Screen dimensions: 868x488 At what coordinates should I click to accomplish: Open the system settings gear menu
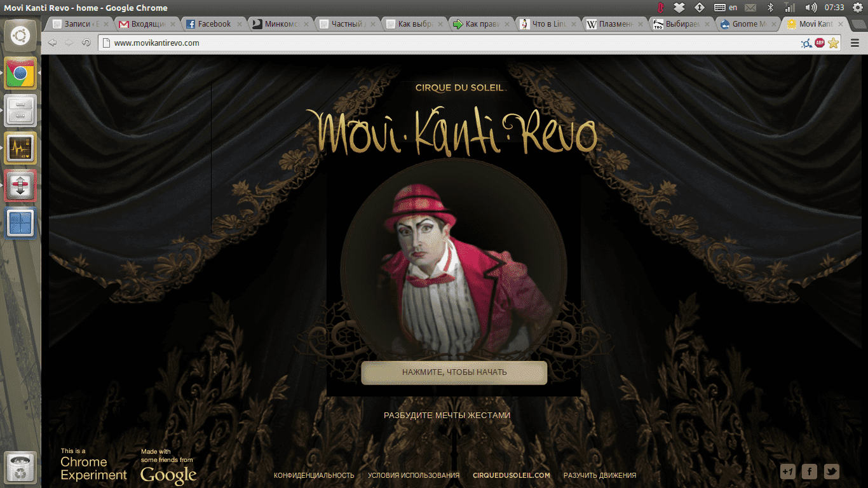[x=857, y=8]
